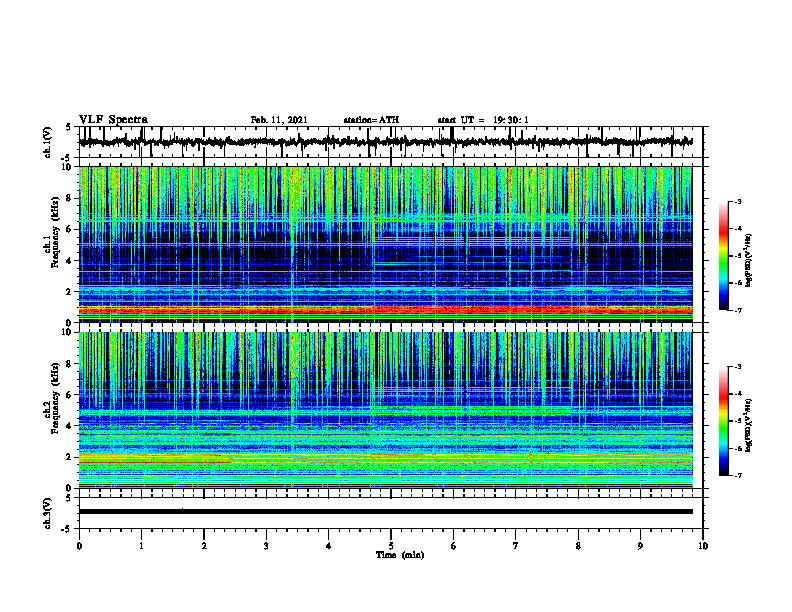The image size is (792, 612).
Task: Click the ch.2 colorbar log(PSD) label
Action: click(x=749, y=425)
